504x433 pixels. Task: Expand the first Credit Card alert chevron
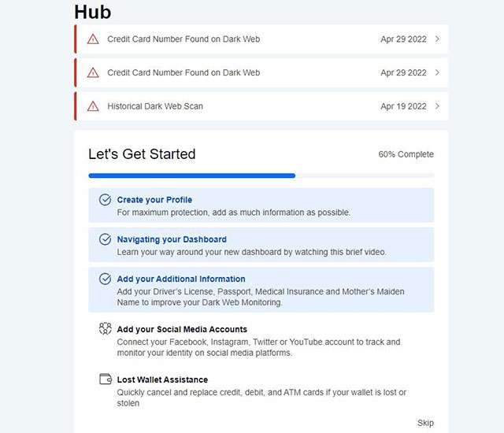coord(437,39)
